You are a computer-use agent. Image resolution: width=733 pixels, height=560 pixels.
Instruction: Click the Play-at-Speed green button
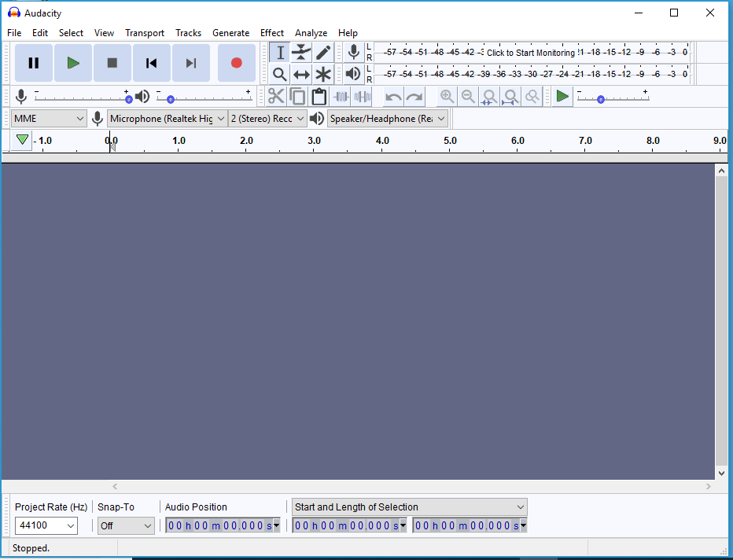[562, 97]
